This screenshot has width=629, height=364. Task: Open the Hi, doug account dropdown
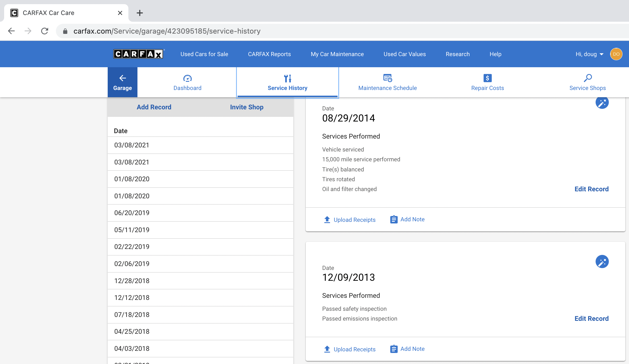tap(589, 54)
